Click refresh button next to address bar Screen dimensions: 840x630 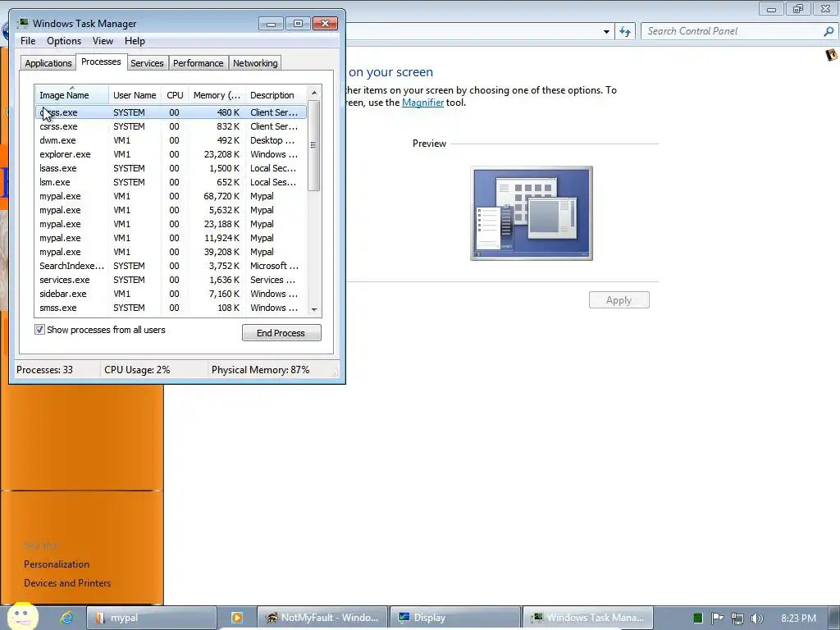coord(624,32)
